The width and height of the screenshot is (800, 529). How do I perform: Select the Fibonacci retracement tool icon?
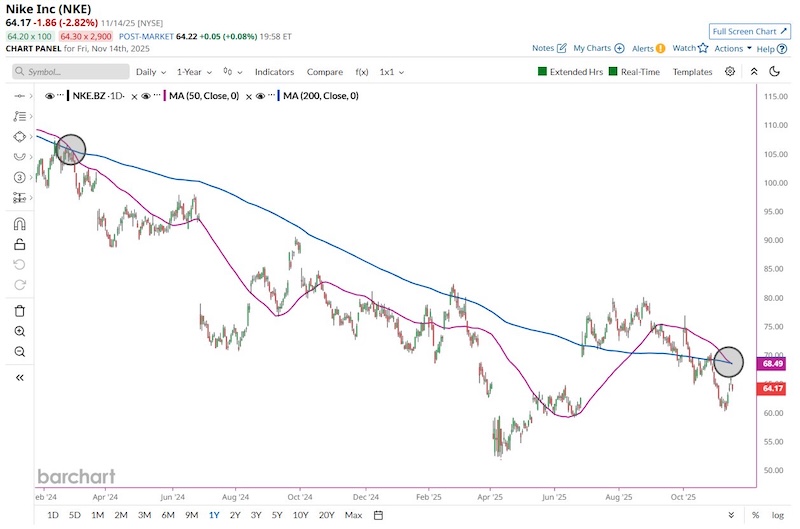(19, 116)
